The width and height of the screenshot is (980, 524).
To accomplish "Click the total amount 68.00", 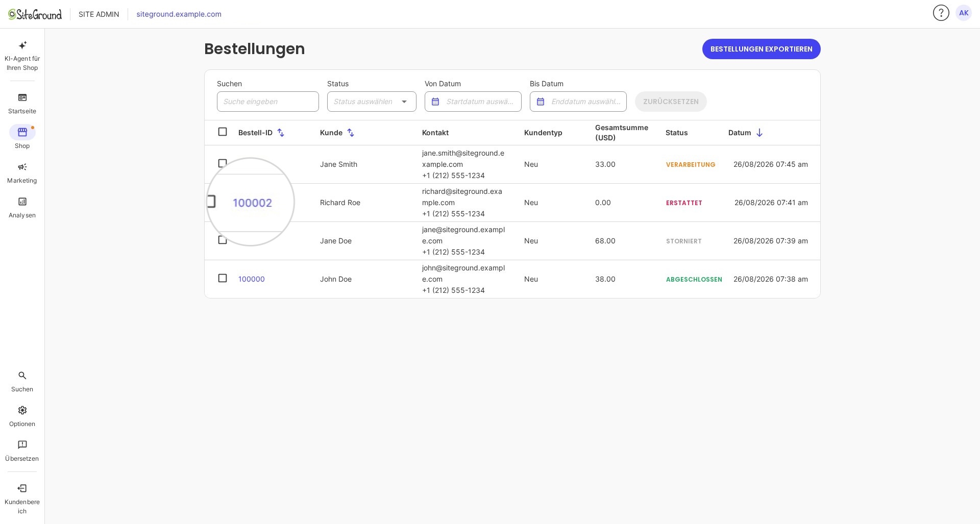I will [605, 241].
